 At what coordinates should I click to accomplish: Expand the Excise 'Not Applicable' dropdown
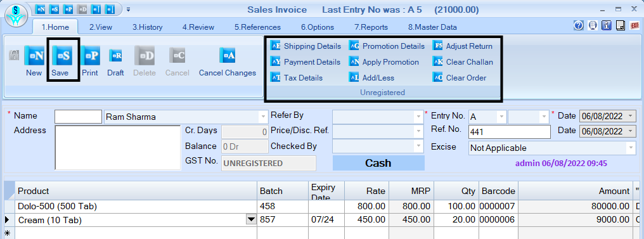coord(631,148)
